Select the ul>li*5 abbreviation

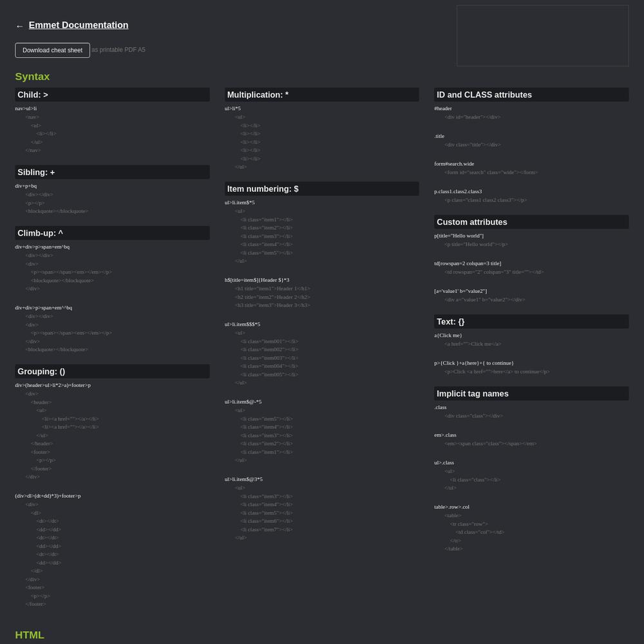(233, 108)
